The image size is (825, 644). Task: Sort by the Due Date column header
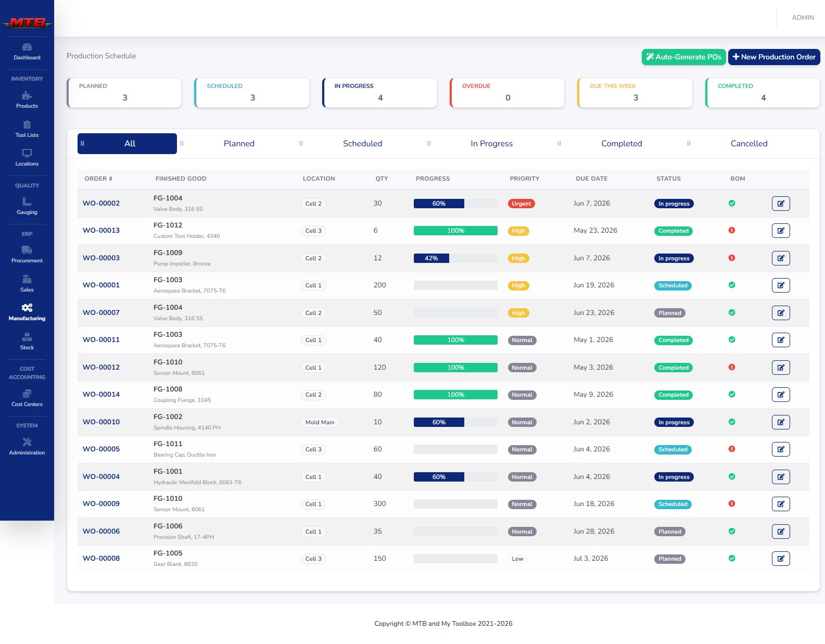(591, 179)
